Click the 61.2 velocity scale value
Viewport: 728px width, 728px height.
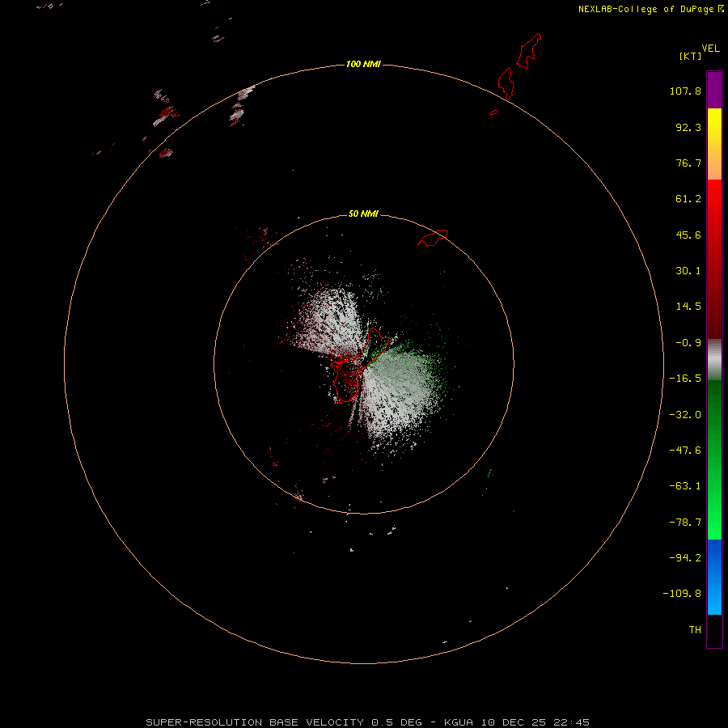[x=688, y=199]
